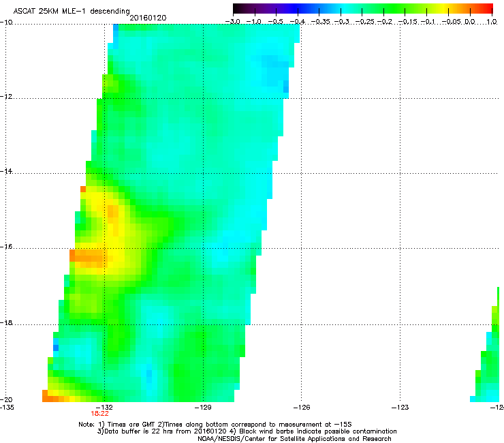The width and height of the screenshot is (504, 443).
Task: Select the -0.4 color scale label
Action: (298, 22)
